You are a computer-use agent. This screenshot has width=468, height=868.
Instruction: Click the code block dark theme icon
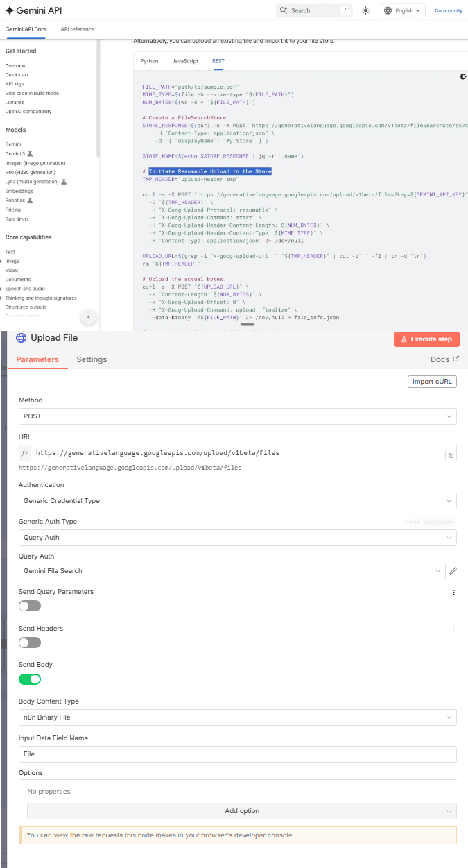[462, 76]
